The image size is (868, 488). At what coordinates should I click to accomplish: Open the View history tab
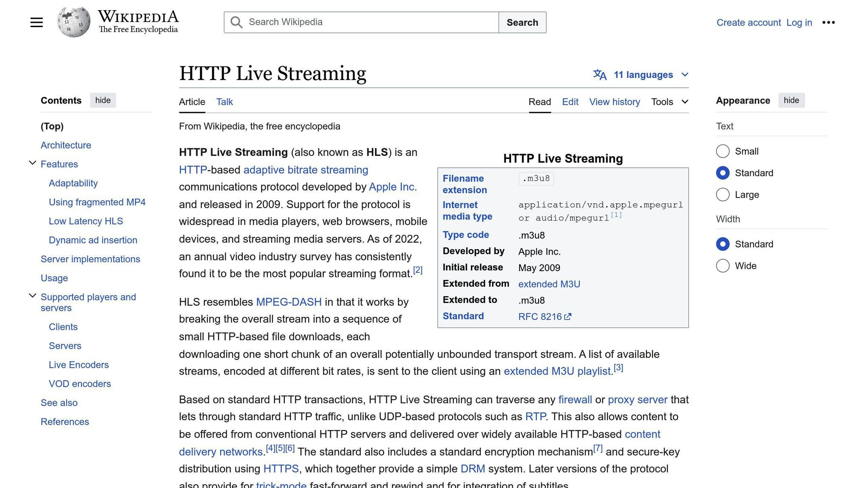615,102
